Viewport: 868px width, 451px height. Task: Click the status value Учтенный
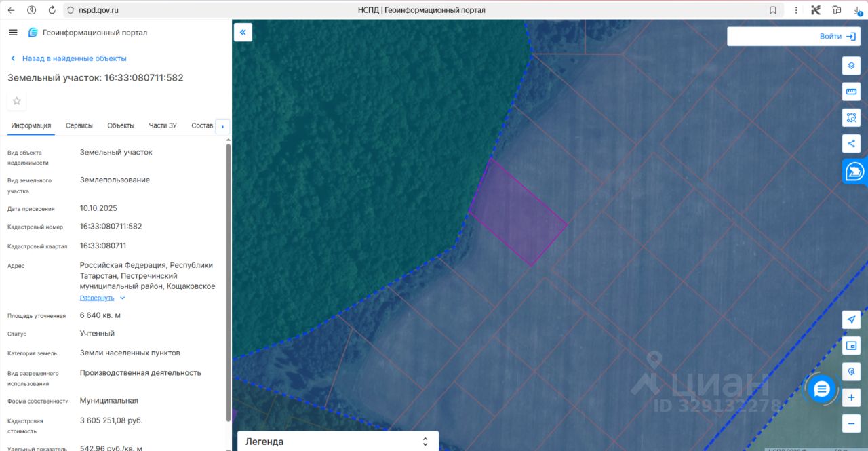coord(97,334)
